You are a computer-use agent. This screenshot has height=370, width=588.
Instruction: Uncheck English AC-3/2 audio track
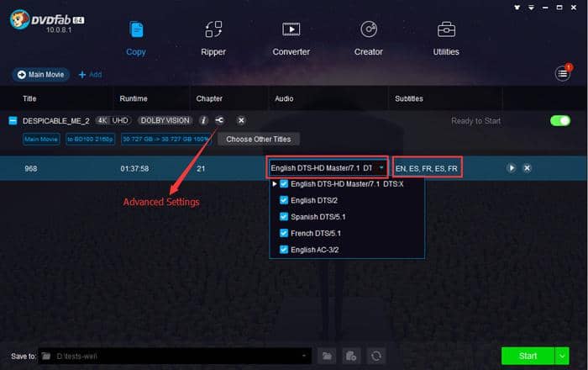284,250
